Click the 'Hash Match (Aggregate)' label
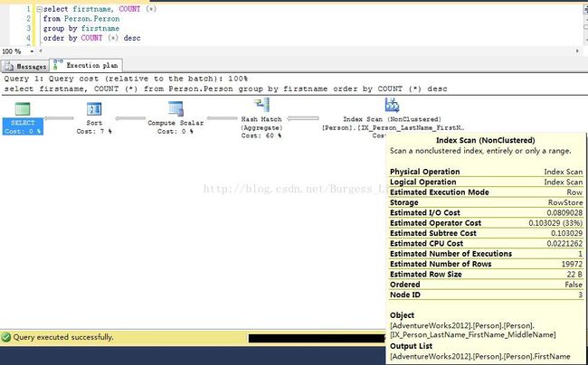The width and height of the screenshot is (588, 365). (x=261, y=123)
